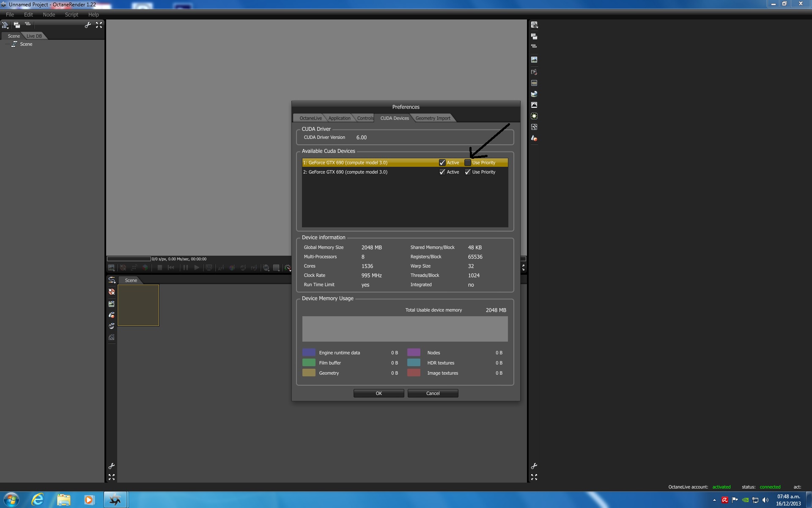The width and height of the screenshot is (812, 508).
Task: Open the File menu
Action: [10, 14]
